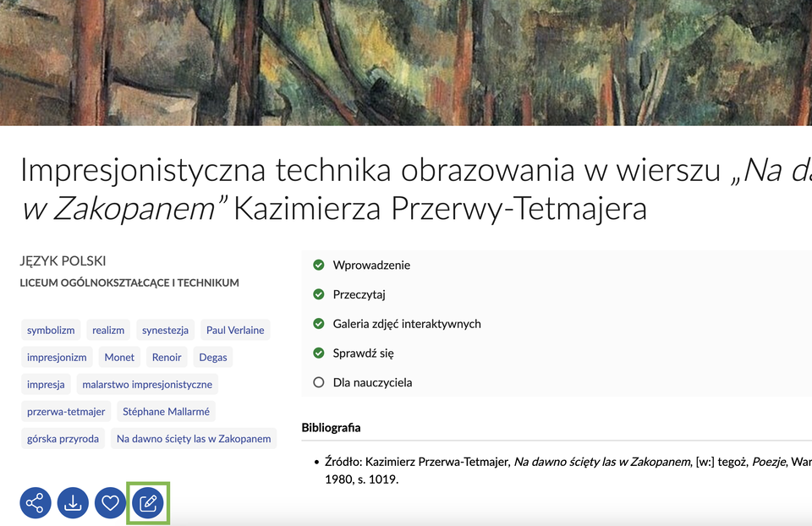The height and width of the screenshot is (526, 812).
Task: Click green checkmark beside Sprawdź się
Action: tap(319, 353)
